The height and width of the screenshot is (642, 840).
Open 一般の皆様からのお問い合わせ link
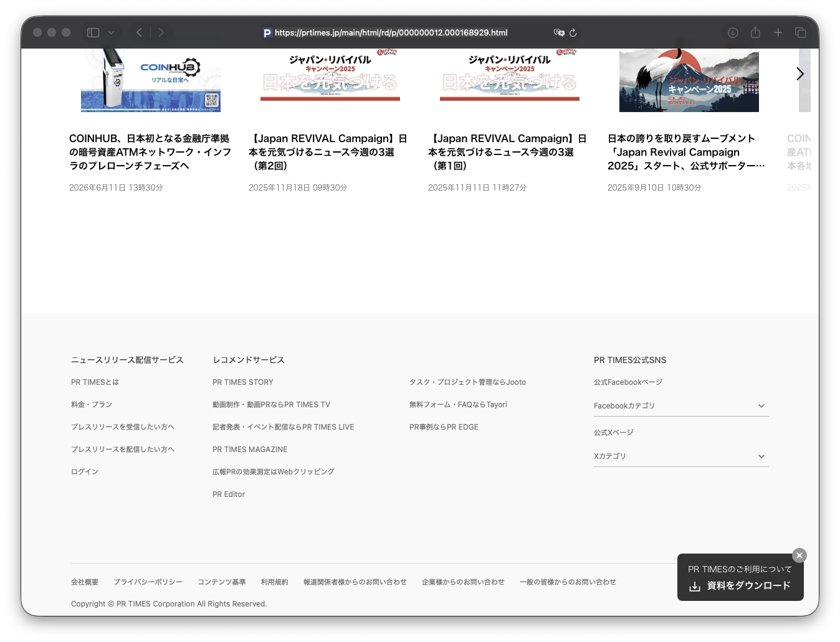click(568, 582)
